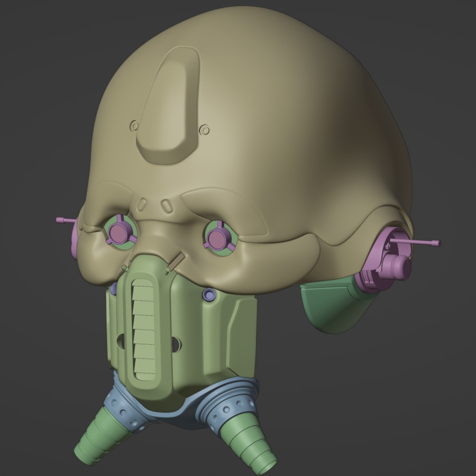Select the round hole on mask right side
Image resolution: width=476 pixels, height=476 pixels.
[x=177, y=344]
